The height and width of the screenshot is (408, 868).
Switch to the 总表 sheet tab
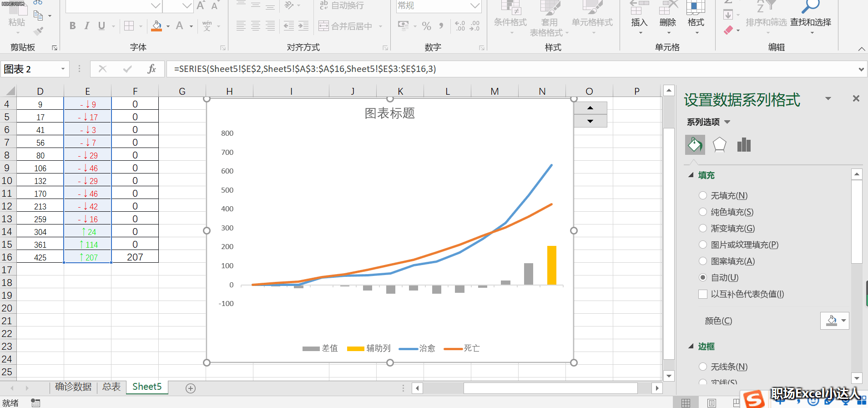coord(111,387)
